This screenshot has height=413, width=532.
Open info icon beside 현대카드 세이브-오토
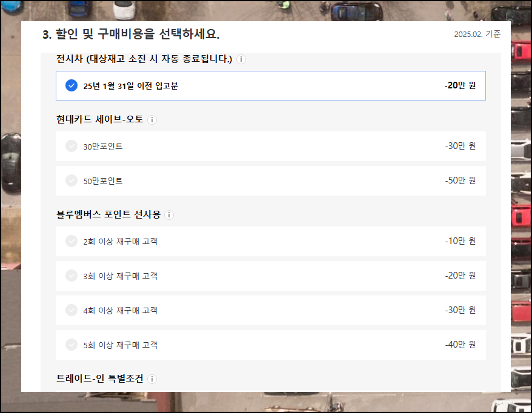[152, 120]
